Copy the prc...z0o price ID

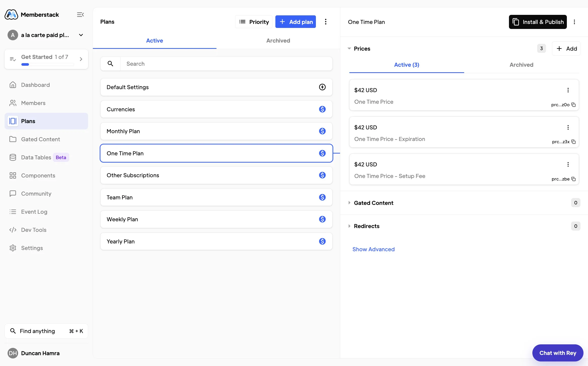click(x=574, y=105)
